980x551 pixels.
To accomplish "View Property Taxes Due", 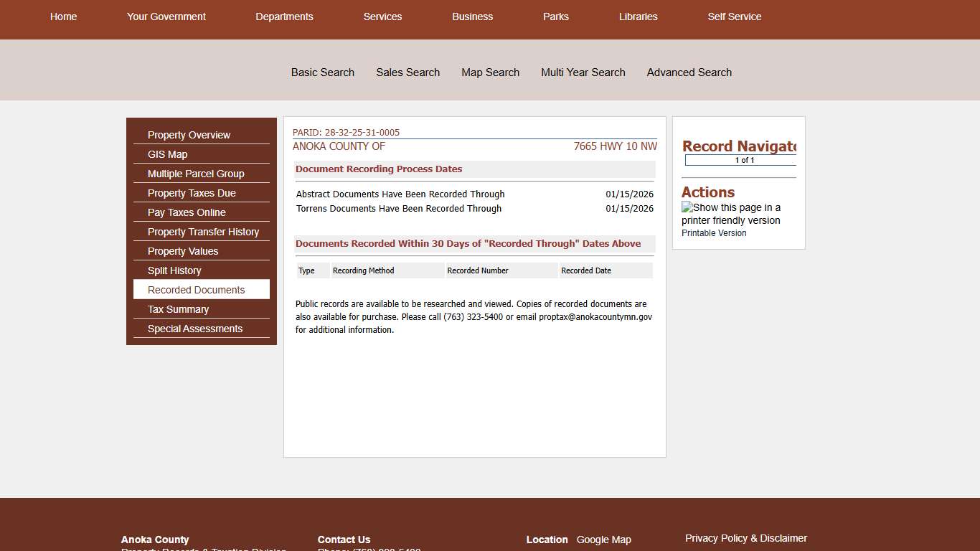I will pyautogui.click(x=192, y=193).
